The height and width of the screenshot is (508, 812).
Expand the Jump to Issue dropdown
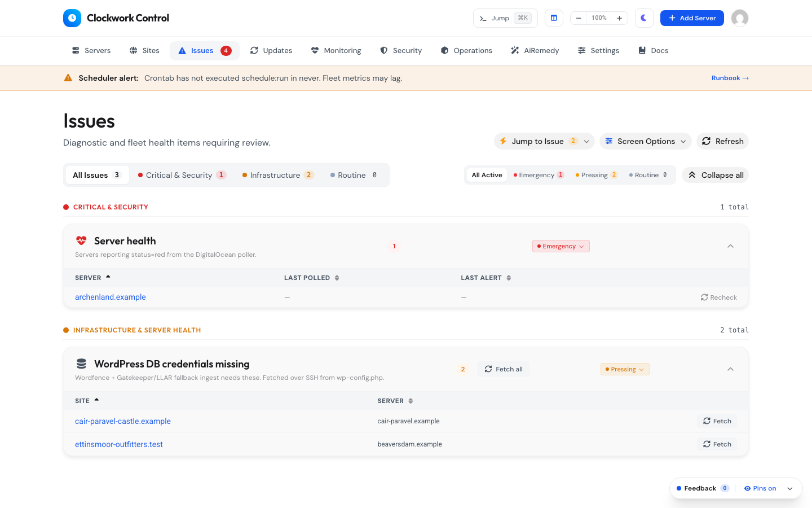click(544, 141)
